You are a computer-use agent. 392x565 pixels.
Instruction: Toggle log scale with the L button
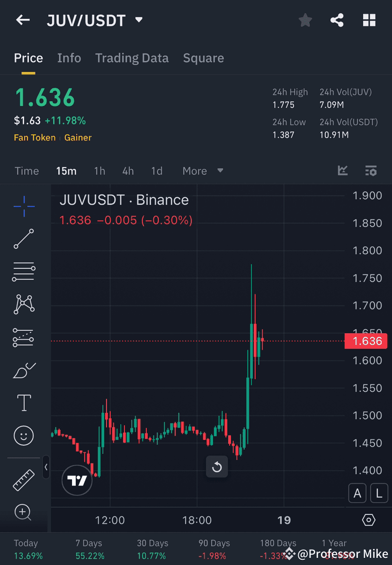tap(379, 493)
